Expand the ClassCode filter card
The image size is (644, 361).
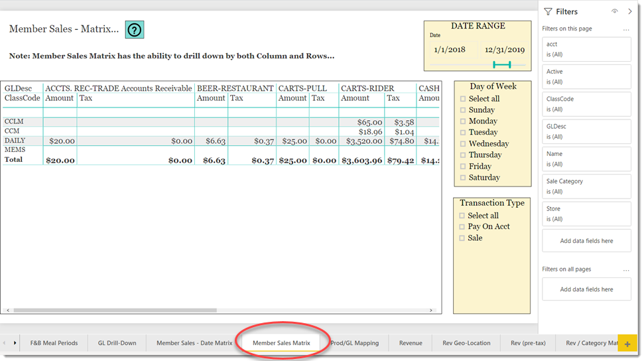coord(586,104)
